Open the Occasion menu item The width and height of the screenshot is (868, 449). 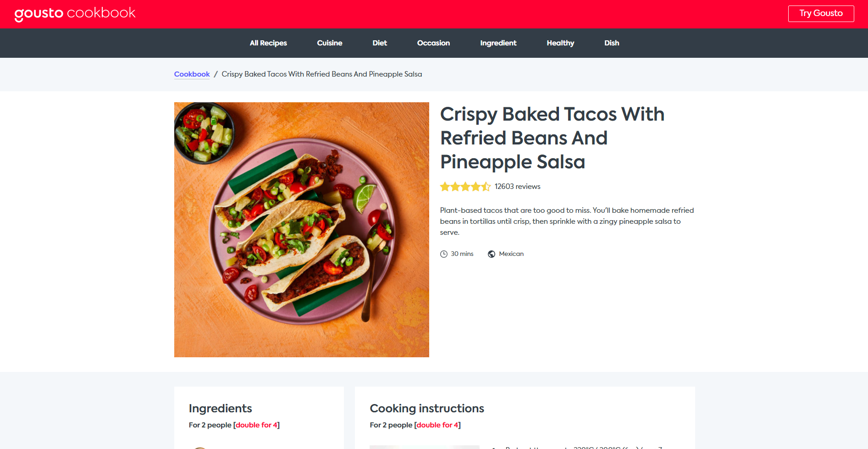click(433, 43)
